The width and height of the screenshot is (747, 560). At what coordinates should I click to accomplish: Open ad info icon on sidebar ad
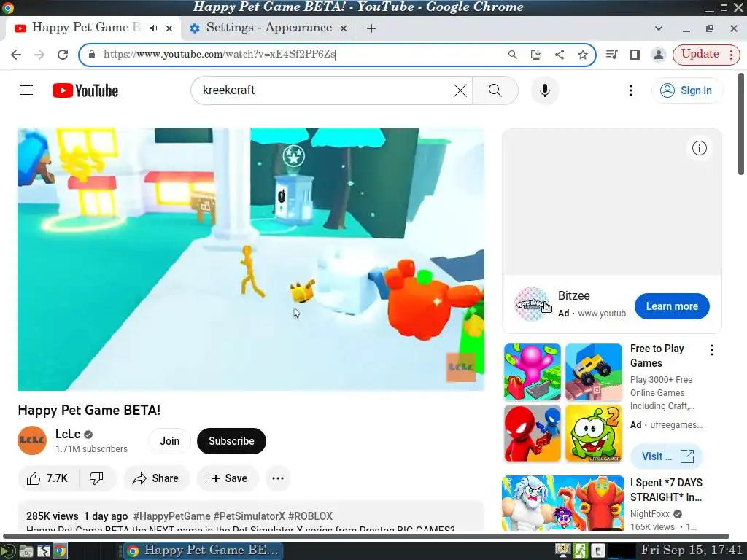click(x=700, y=148)
